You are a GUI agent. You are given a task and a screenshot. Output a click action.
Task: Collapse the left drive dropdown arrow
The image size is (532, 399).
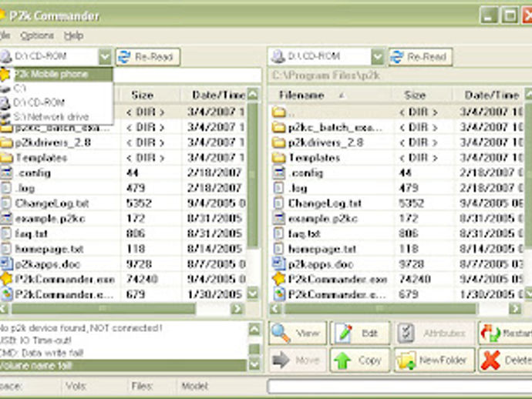105,56
